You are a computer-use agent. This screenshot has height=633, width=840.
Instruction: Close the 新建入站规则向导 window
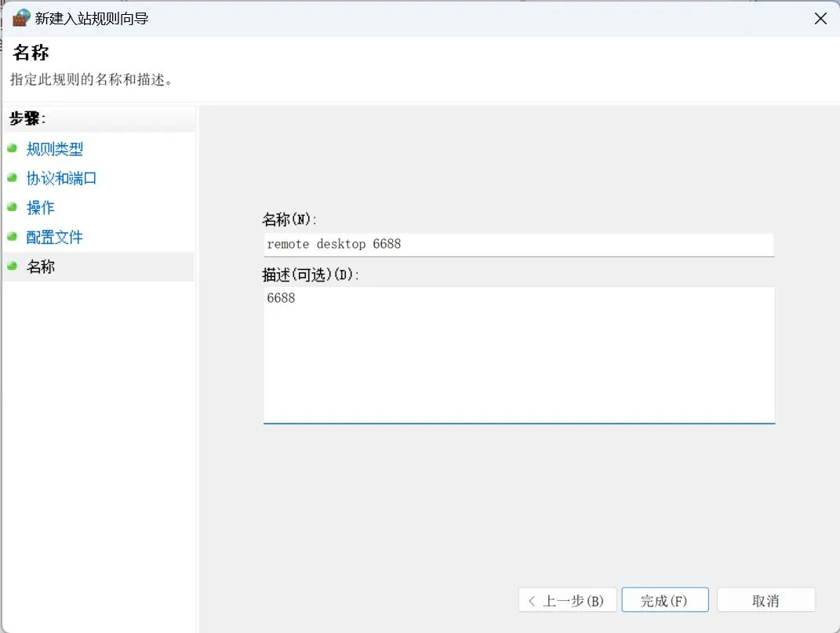pyautogui.click(x=820, y=18)
